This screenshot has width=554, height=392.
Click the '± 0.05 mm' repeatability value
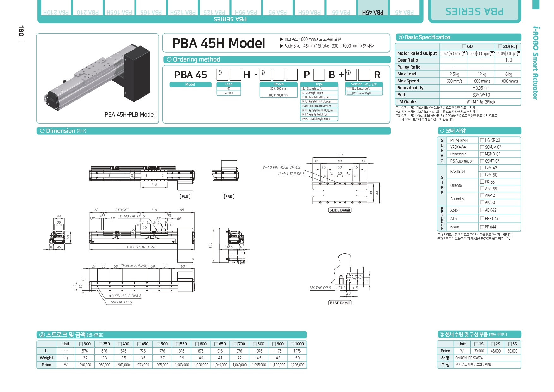pos(481,88)
